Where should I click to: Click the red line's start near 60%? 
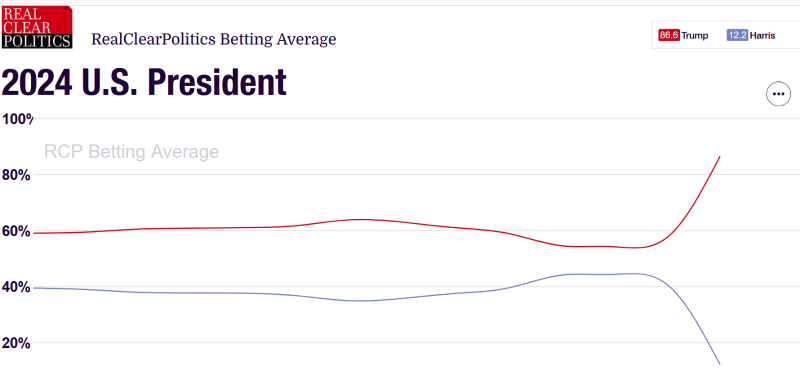(x=35, y=233)
